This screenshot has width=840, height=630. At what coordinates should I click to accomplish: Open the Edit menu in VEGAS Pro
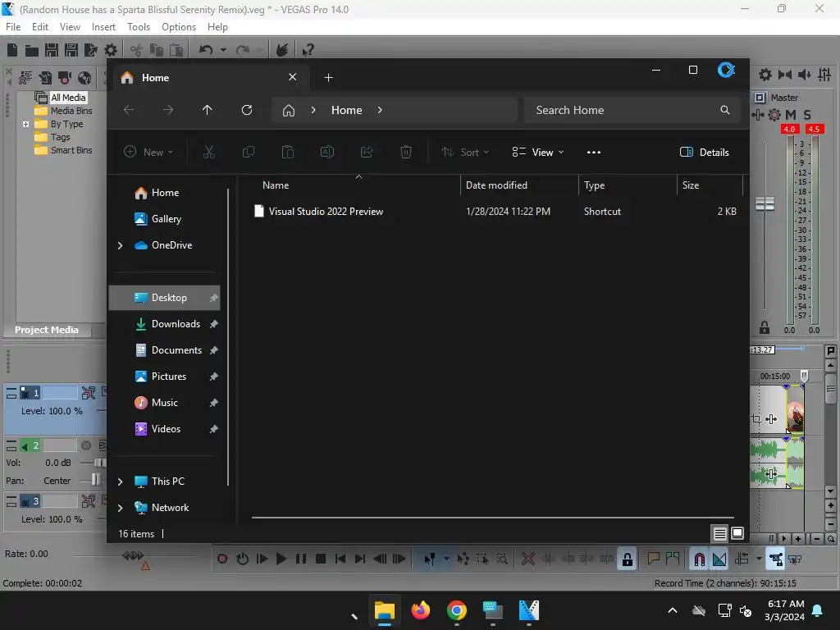[40, 27]
